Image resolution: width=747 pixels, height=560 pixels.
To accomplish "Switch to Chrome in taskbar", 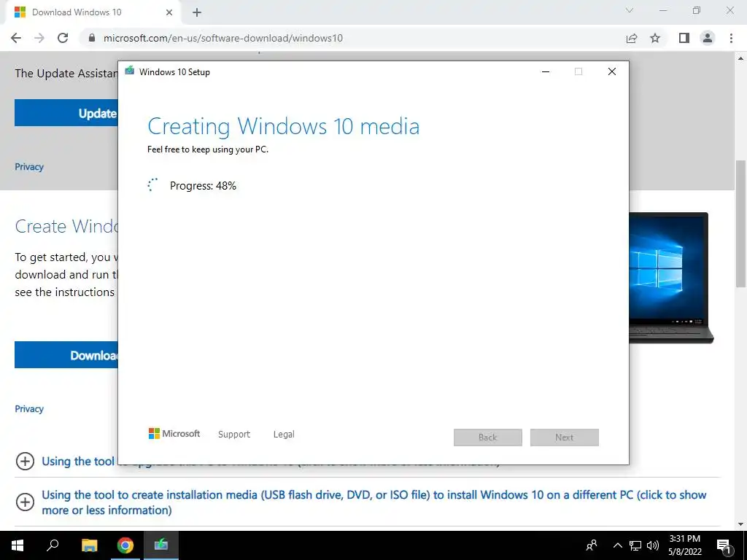I will click(x=125, y=545).
